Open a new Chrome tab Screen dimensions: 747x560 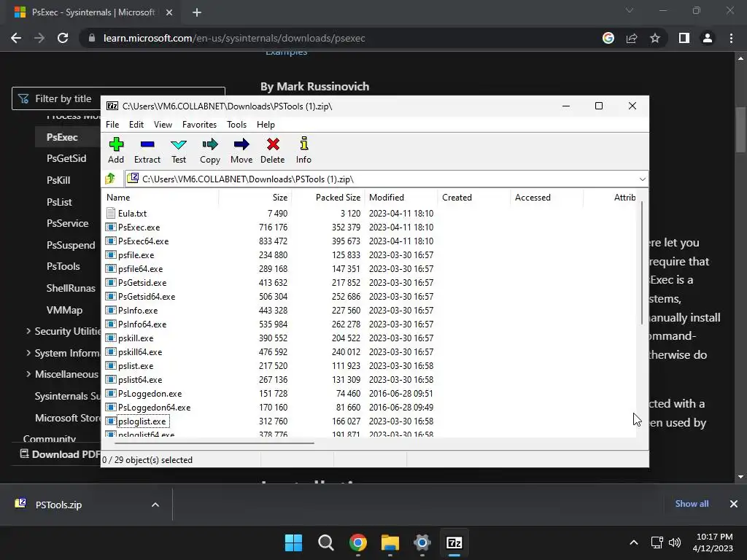(x=197, y=12)
